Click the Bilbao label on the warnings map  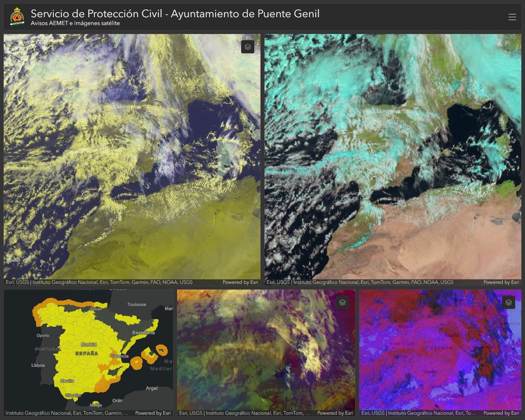pyautogui.click(x=96, y=309)
